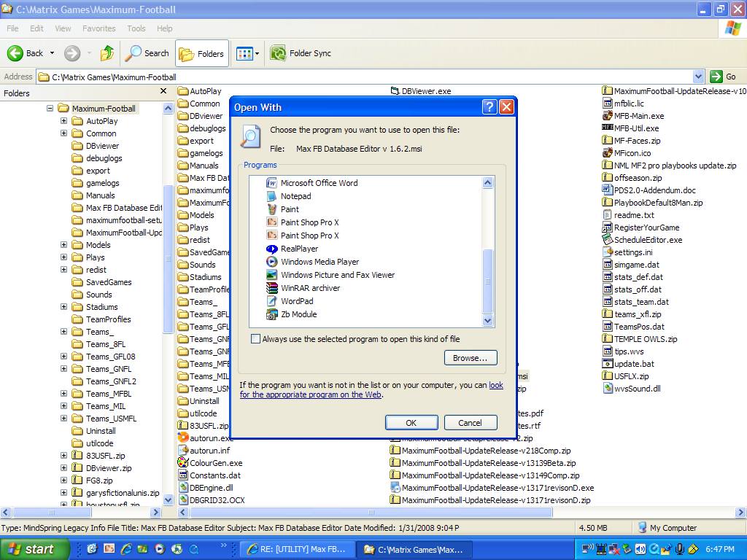Open the File menu
Screen dimensions: 747x560
click(12, 28)
